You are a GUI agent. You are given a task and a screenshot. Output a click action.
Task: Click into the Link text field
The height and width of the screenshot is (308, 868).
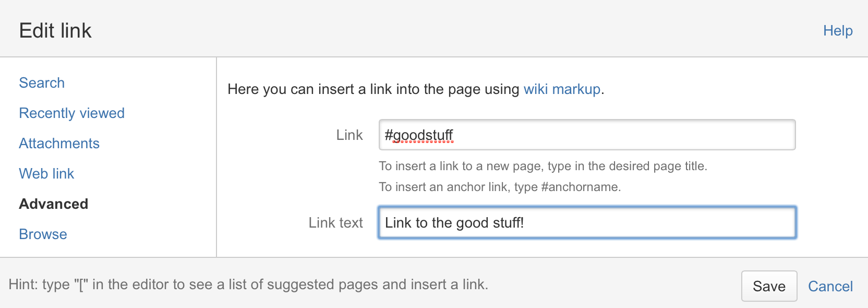coord(587,222)
